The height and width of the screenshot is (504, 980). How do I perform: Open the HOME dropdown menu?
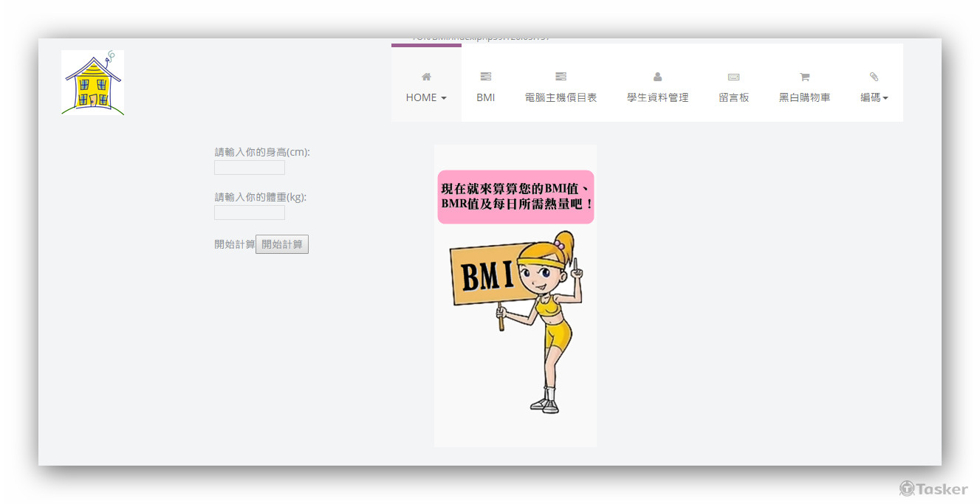coord(426,97)
